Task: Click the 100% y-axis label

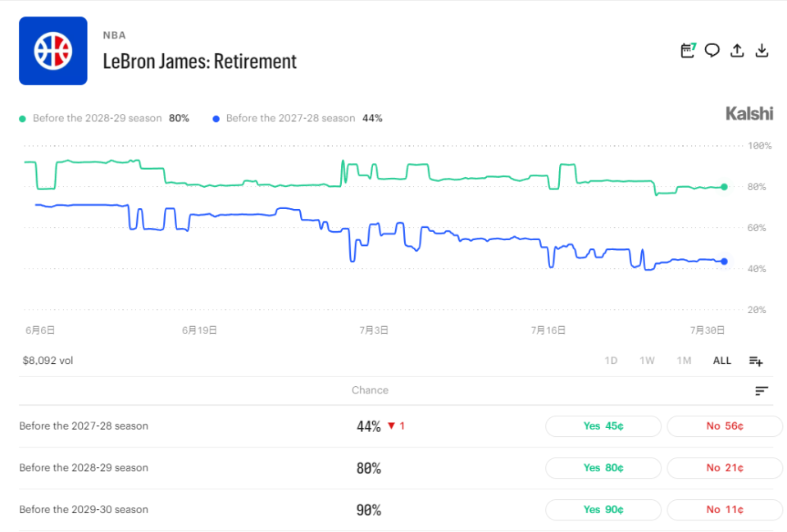Action: pyautogui.click(x=759, y=146)
